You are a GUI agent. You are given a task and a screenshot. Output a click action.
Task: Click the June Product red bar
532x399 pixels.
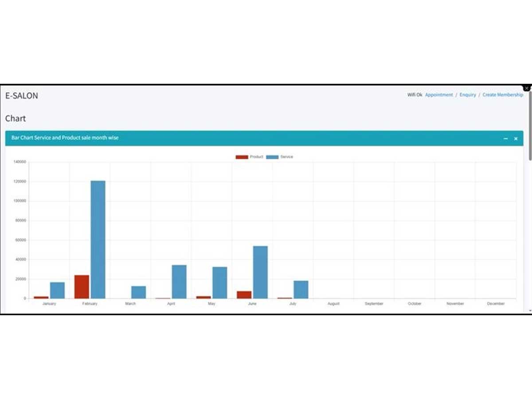click(244, 295)
